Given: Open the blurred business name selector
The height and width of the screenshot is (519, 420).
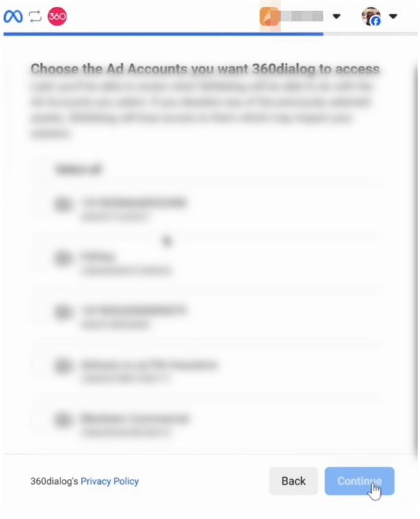Looking at the screenshot, I should [302, 16].
